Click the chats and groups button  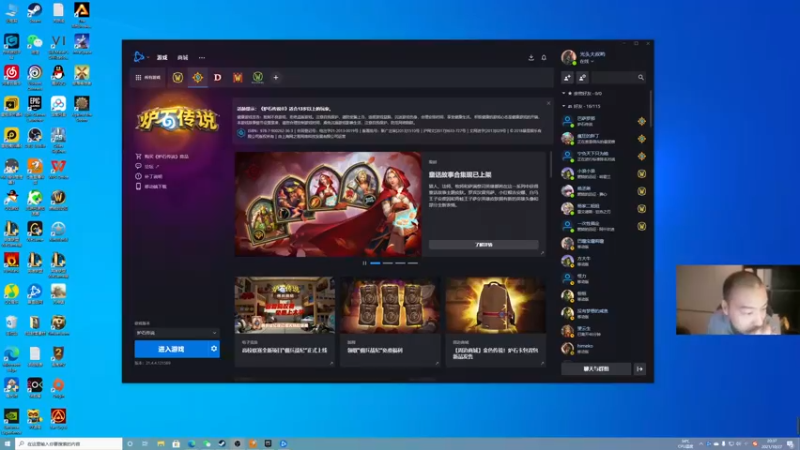596,369
